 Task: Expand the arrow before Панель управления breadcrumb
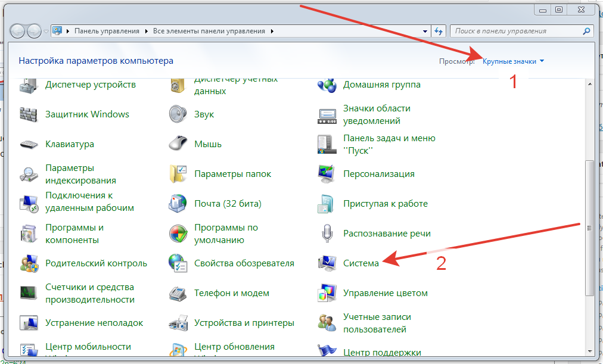(68, 31)
